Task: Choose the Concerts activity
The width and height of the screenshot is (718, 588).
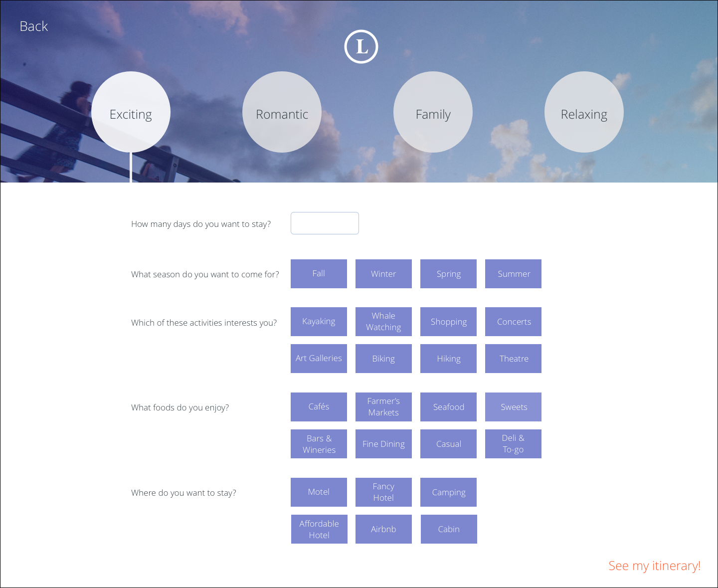Action: tap(513, 322)
